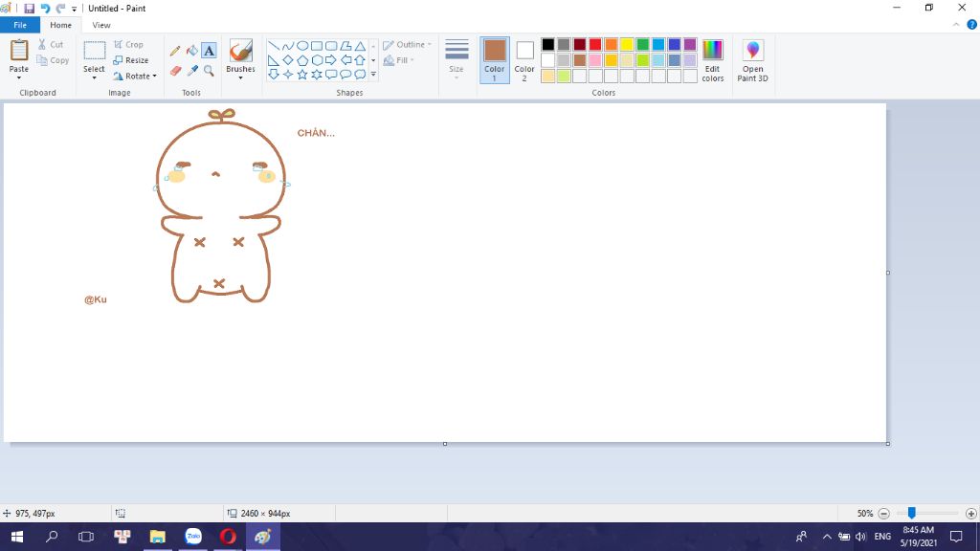Click the Cut button
980x551 pixels.
[50, 44]
